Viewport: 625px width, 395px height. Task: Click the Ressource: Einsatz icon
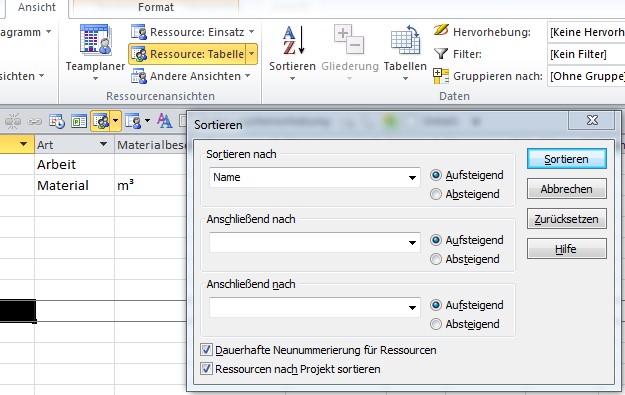139,32
